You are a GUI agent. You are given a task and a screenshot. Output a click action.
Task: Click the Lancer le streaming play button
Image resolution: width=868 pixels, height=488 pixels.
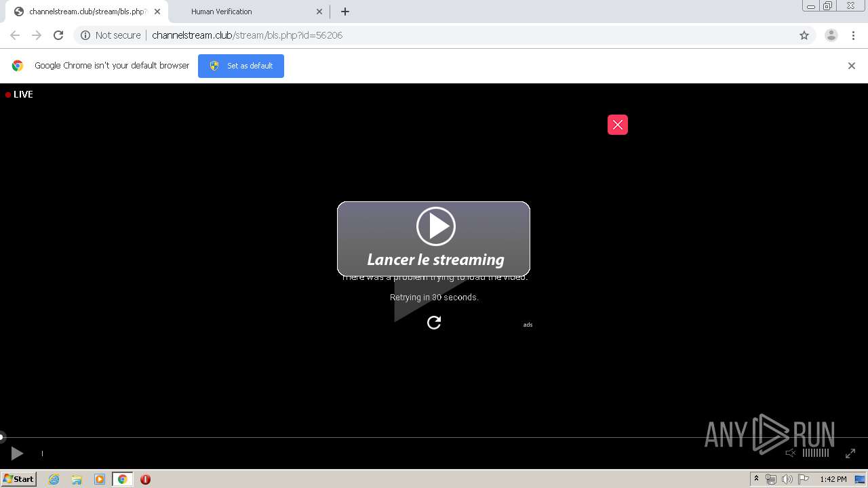click(434, 239)
